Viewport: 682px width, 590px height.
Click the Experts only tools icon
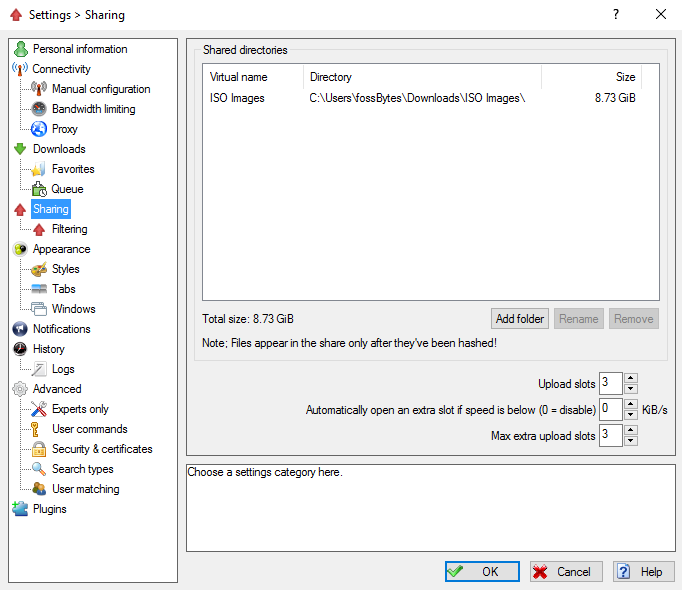point(39,409)
